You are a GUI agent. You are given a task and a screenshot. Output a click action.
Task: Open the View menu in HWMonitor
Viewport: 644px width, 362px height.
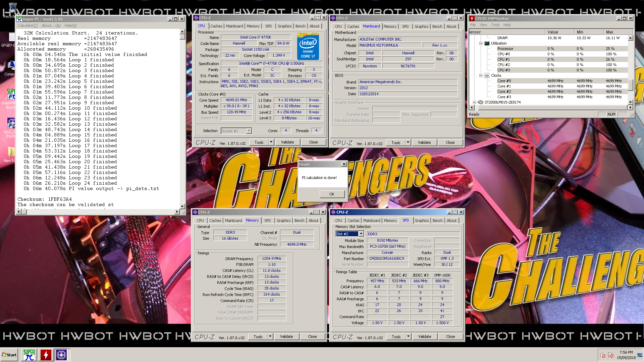click(x=483, y=25)
